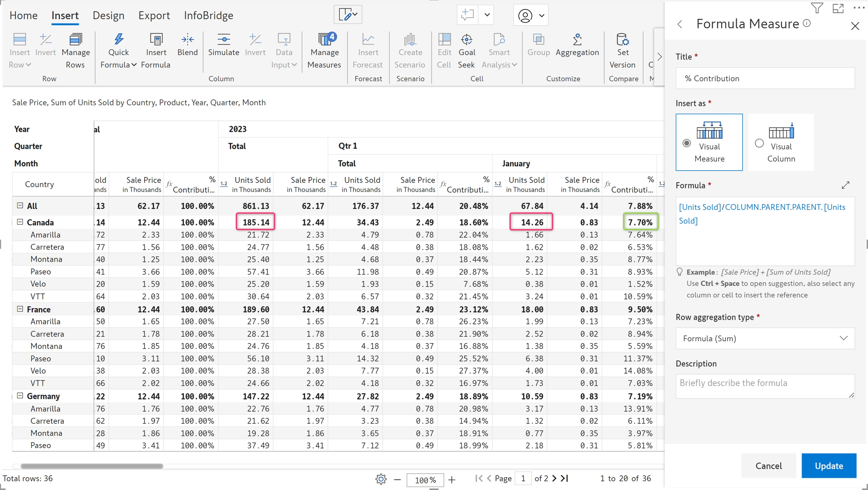This screenshot has width=868, height=490.
Task: Collapse the France row group
Action: click(20, 309)
